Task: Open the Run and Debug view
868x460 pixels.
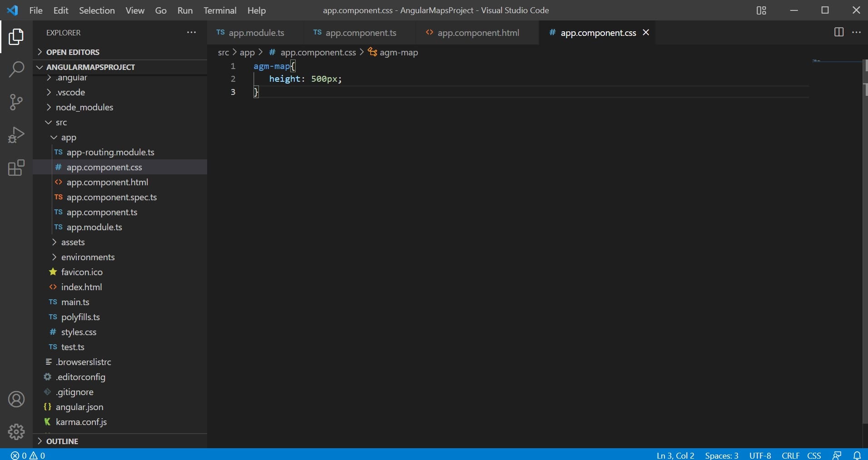Action: pos(16,135)
